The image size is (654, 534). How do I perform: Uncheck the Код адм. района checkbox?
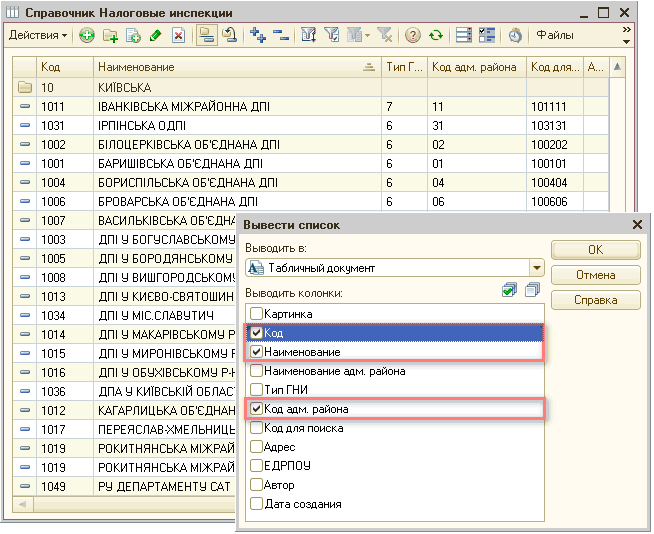coord(256,408)
